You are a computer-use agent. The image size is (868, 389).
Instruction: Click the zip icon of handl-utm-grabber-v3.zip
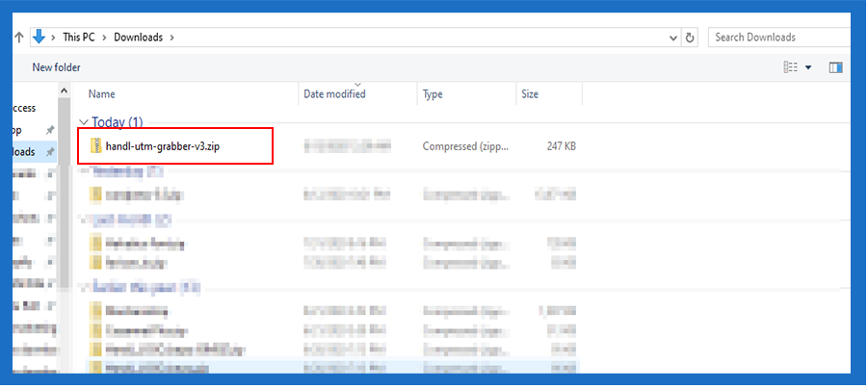click(95, 145)
